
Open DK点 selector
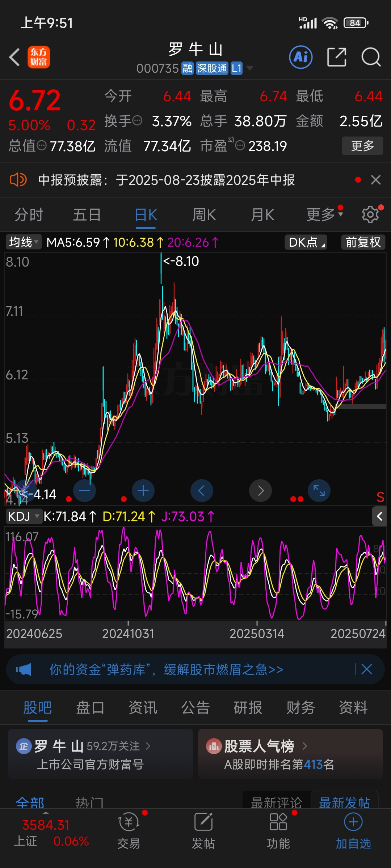point(306,242)
